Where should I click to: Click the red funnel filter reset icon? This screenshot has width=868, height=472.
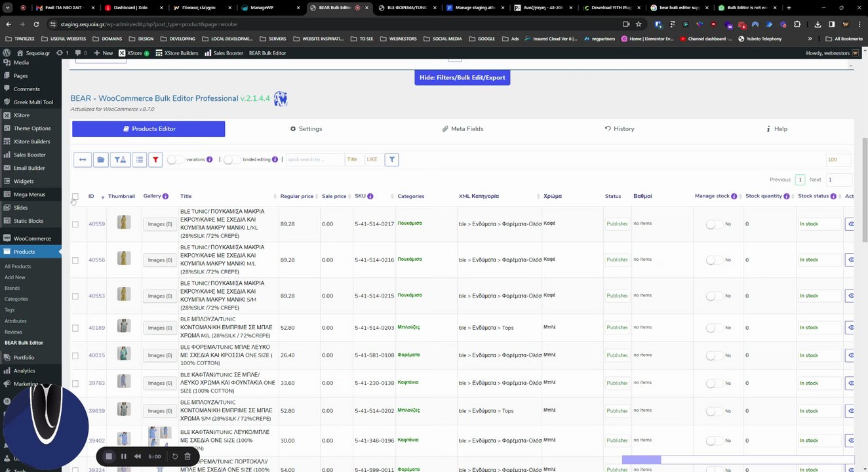(155, 159)
